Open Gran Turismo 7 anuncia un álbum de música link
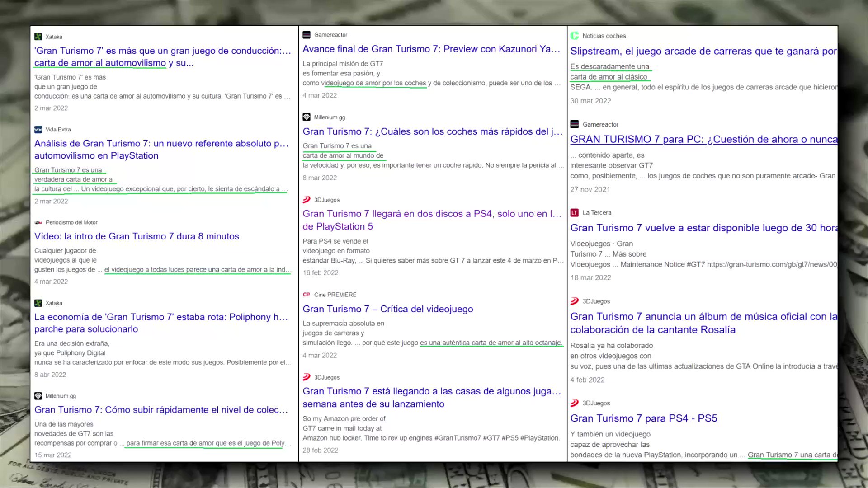 click(703, 323)
